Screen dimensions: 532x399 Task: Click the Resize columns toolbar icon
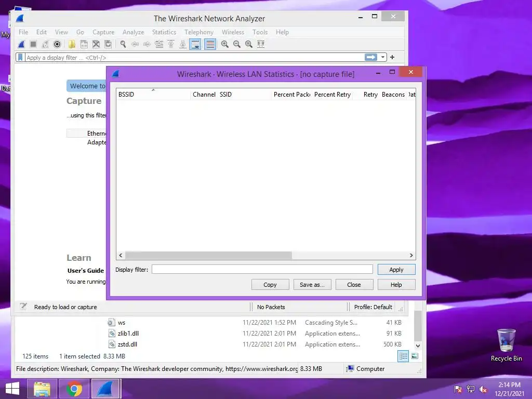coord(261,44)
